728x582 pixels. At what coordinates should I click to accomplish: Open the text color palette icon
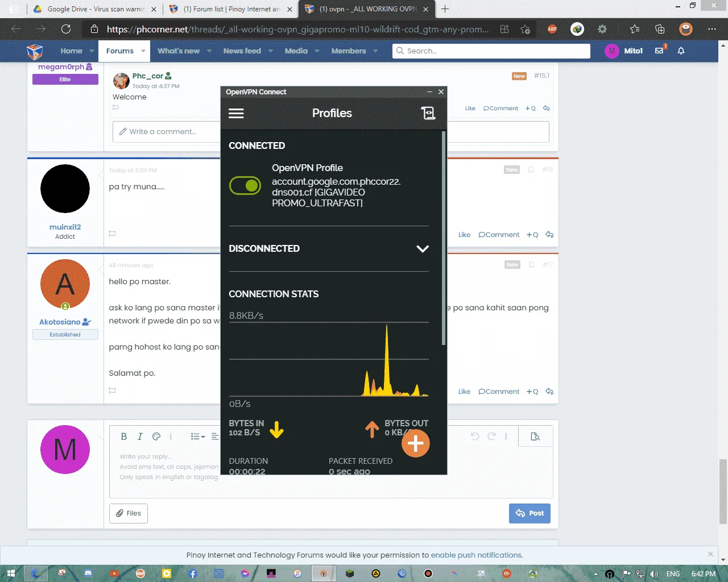[156, 436]
